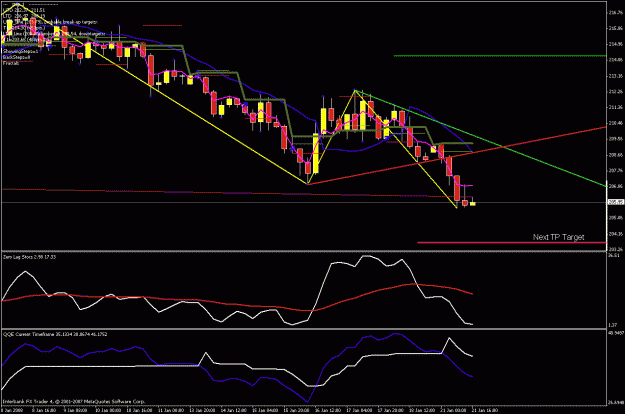625x414 pixels.
Task: Select the horizontal green line at upper right
Action: click(500, 56)
